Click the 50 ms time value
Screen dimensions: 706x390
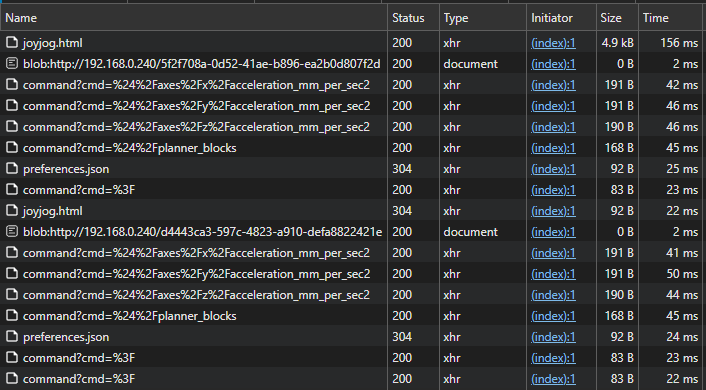point(682,274)
